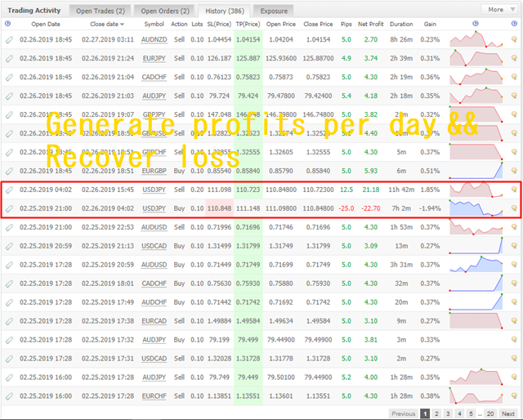Click attachment icon on EURGBP row

(9, 171)
